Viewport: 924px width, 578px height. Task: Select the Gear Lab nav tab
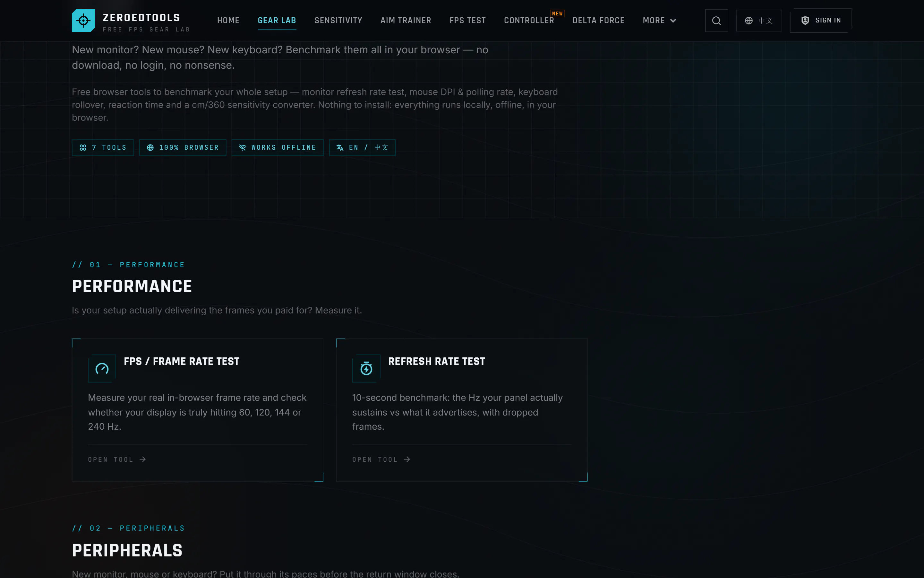pyautogui.click(x=277, y=21)
